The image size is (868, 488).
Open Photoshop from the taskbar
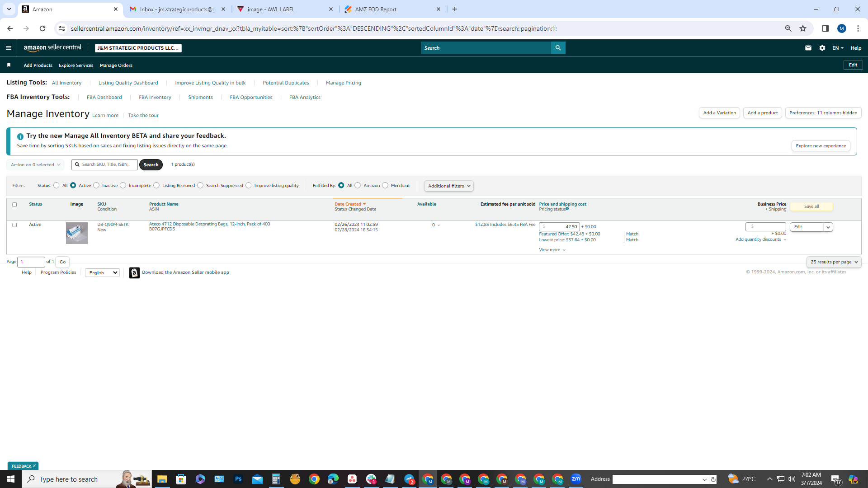[238, 479]
